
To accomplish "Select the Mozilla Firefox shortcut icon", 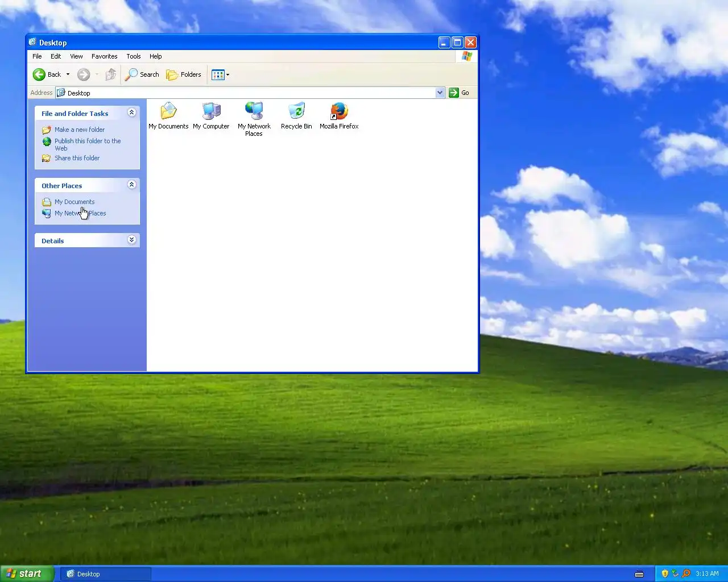I will [339, 111].
